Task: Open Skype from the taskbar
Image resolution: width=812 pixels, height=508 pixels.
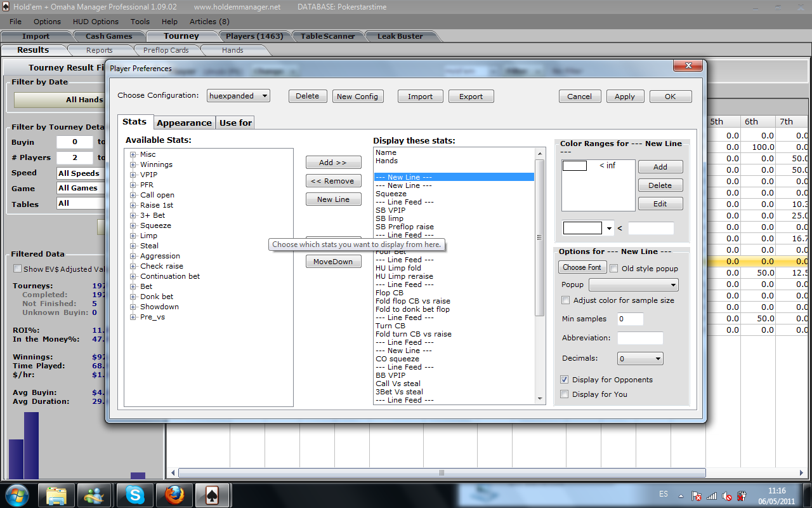Action: pyautogui.click(x=134, y=494)
